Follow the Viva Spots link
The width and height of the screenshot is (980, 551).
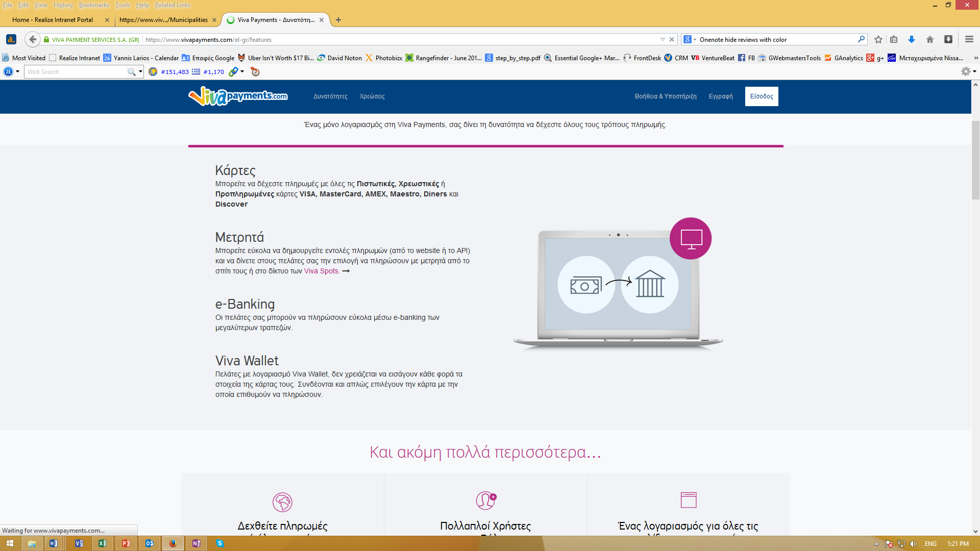coord(322,271)
